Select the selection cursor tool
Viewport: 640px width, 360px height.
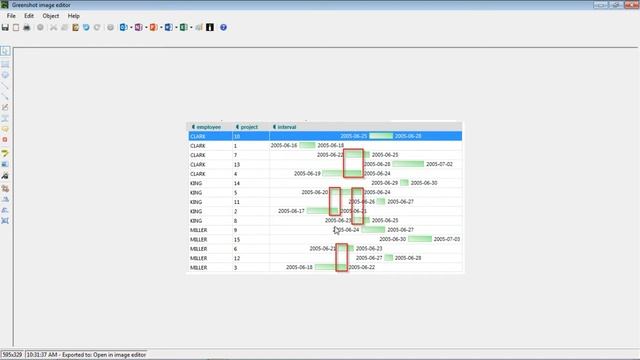(x=5, y=51)
